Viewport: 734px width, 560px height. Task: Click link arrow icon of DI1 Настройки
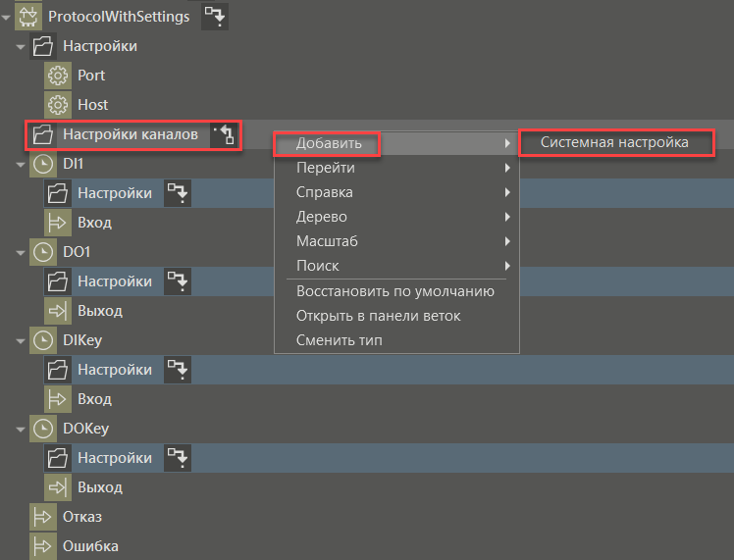coord(178,193)
